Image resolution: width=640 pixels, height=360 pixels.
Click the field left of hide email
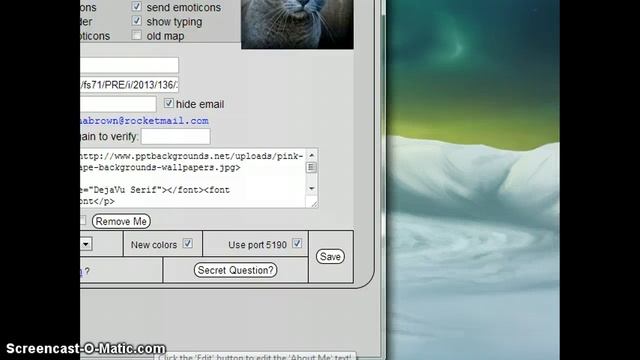click(118, 104)
